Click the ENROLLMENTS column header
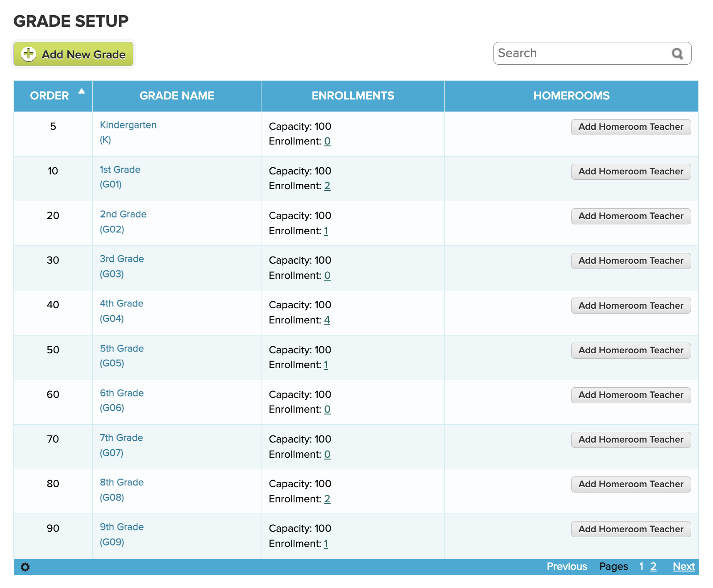Viewport: 713px width, 588px height. [x=353, y=95]
